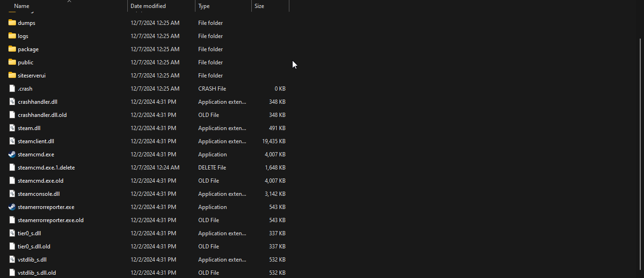Click the 491 KB size value

pos(277,128)
